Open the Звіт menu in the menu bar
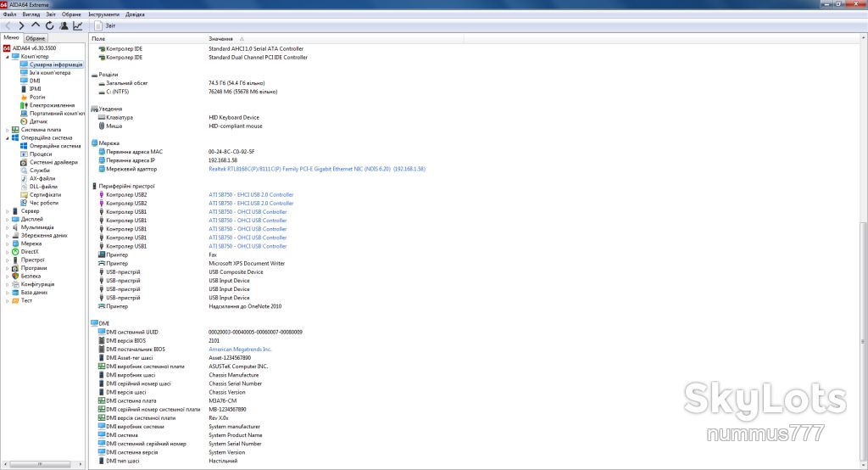The image size is (868, 470). click(x=51, y=14)
